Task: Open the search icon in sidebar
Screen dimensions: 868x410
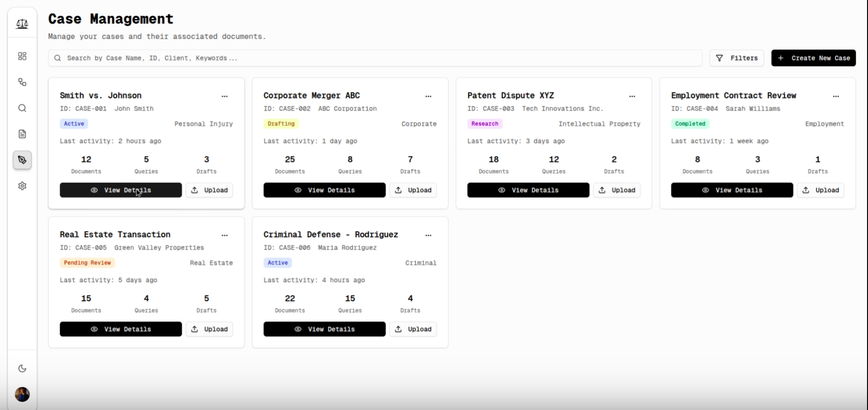Action: (x=22, y=108)
